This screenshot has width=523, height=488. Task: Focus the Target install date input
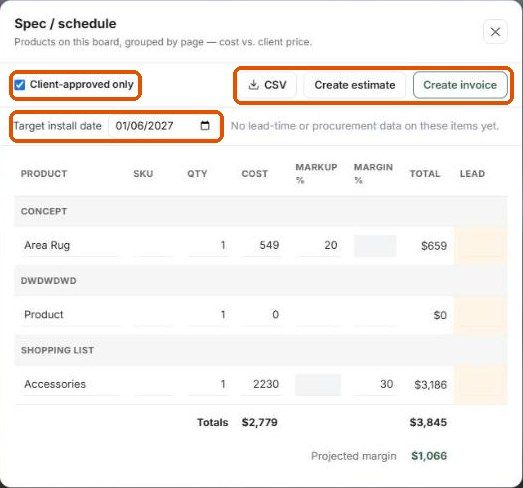[x=163, y=126]
